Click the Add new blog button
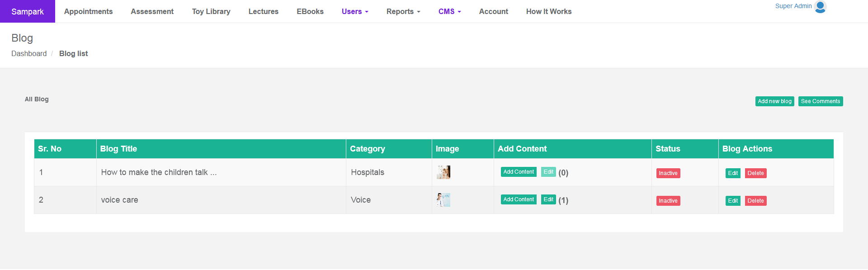Screen dimensions: 868x270 (774, 101)
